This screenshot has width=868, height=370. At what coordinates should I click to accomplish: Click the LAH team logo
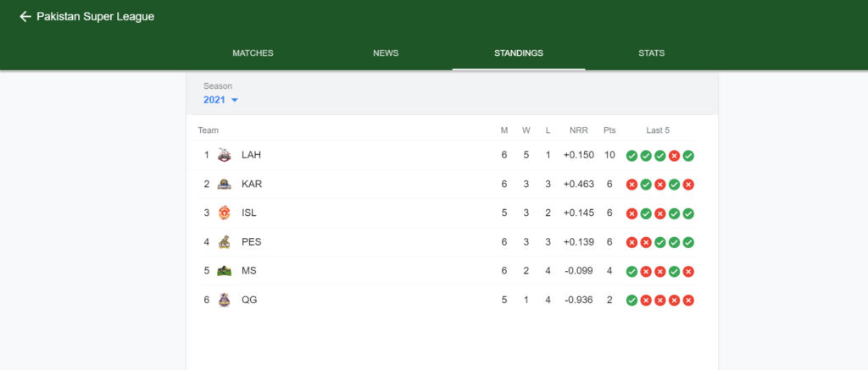point(224,156)
